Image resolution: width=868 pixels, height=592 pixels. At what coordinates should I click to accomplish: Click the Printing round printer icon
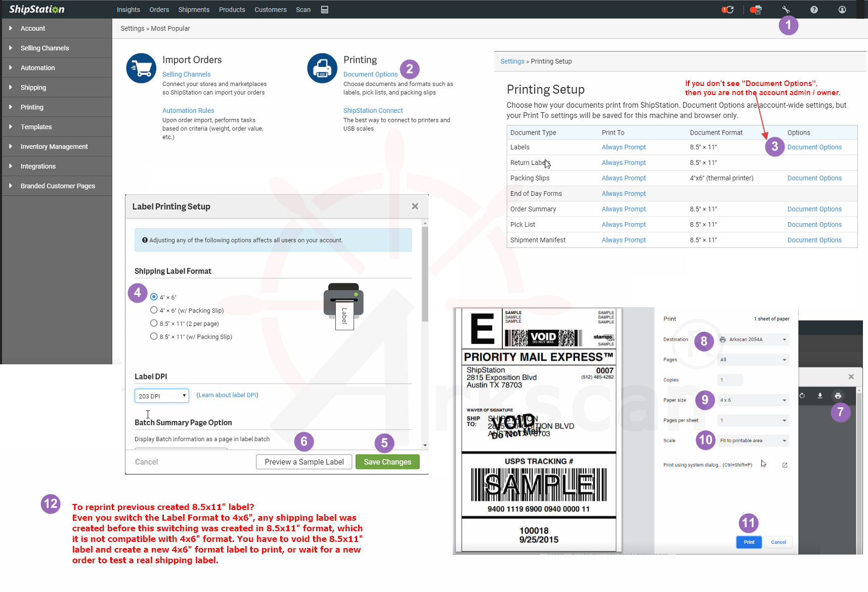coord(322,68)
